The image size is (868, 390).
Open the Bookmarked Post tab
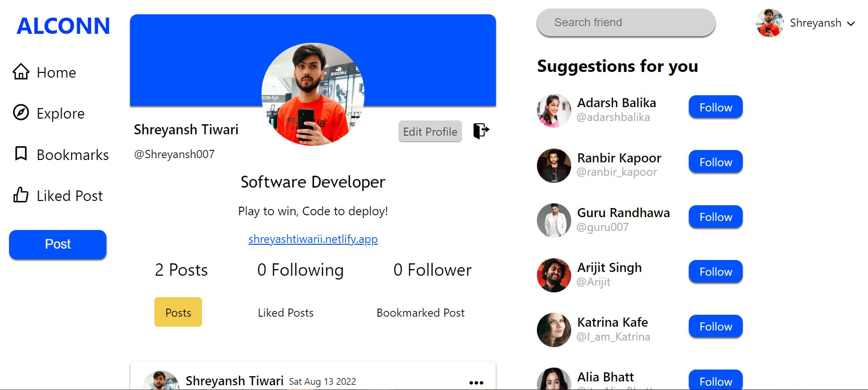tap(420, 312)
